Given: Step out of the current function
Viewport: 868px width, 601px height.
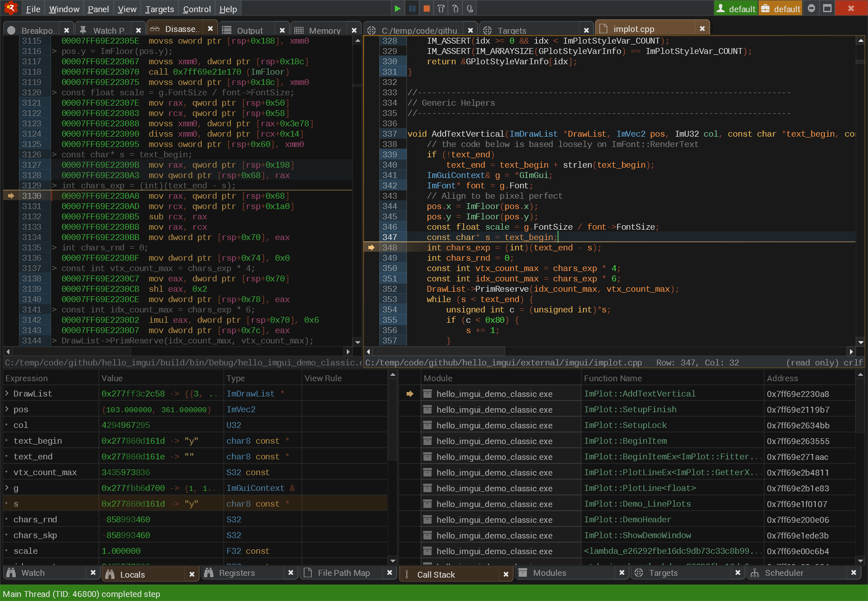Looking at the screenshot, I should (469, 8).
